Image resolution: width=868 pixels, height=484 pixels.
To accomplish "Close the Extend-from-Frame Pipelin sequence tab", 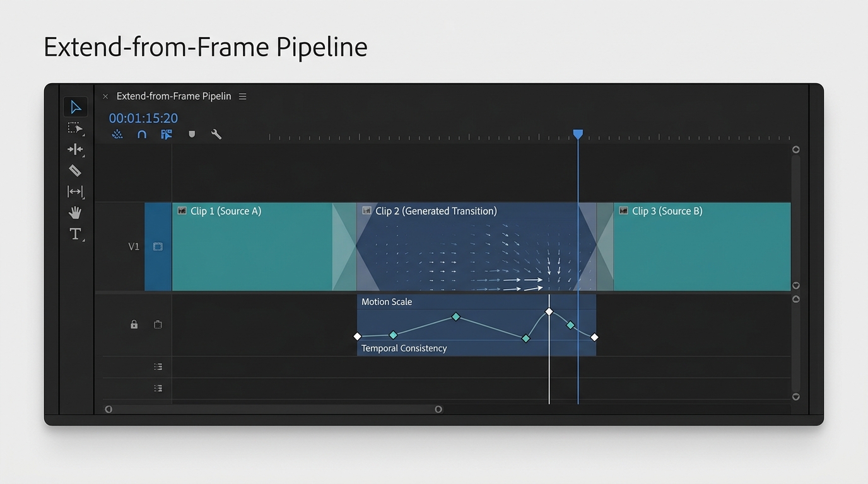I will coord(105,96).
